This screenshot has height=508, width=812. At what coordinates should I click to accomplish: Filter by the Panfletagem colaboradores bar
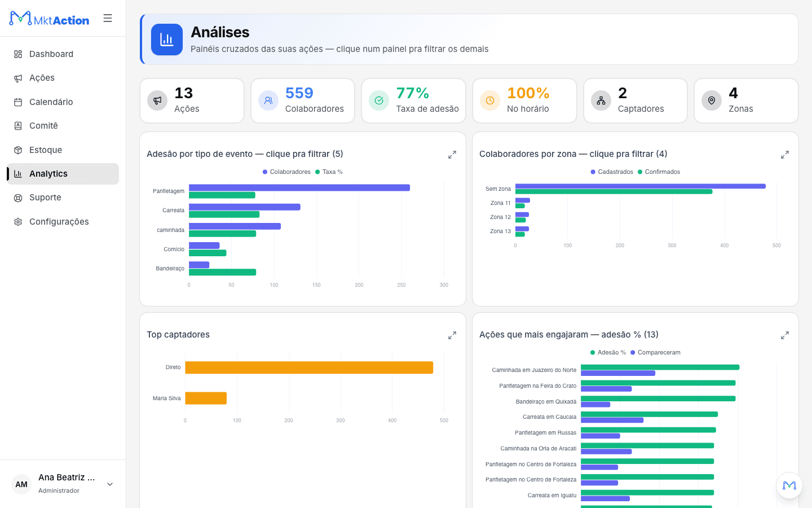(x=299, y=187)
